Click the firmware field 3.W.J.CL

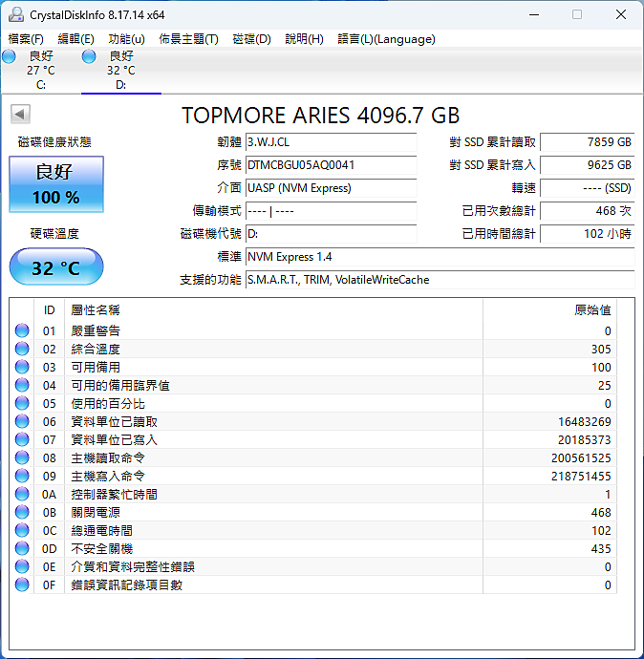pyautogui.click(x=332, y=142)
